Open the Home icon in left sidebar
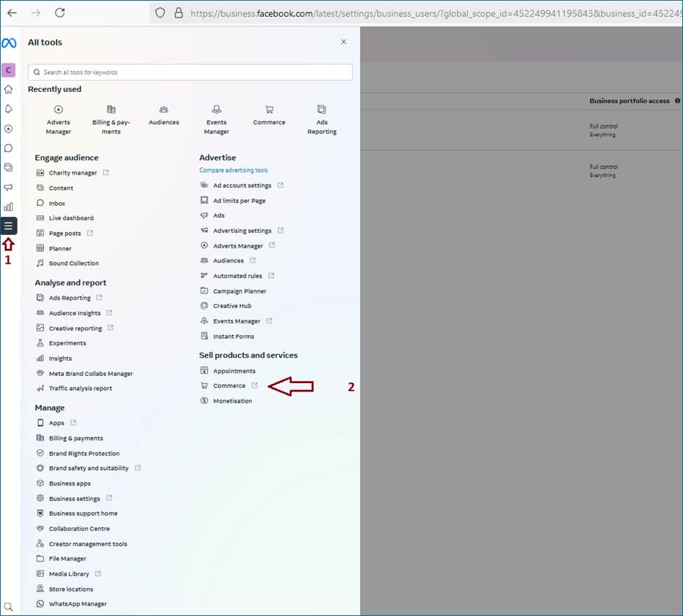 click(8, 89)
